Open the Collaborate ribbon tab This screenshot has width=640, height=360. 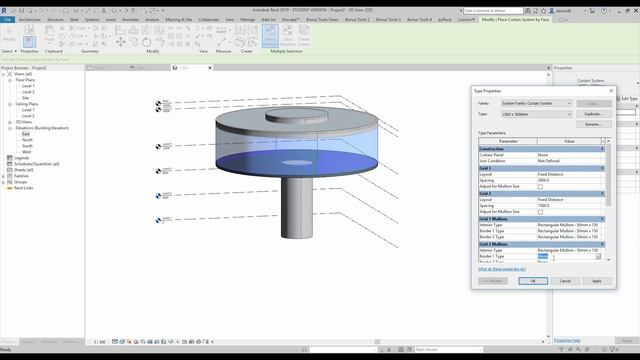coord(209,20)
